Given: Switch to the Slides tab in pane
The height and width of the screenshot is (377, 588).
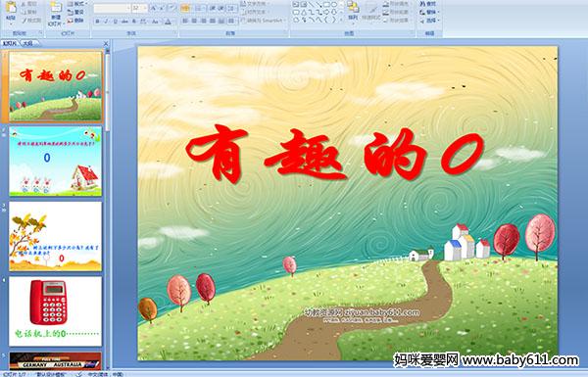Looking at the screenshot, I should coord(10,43).
